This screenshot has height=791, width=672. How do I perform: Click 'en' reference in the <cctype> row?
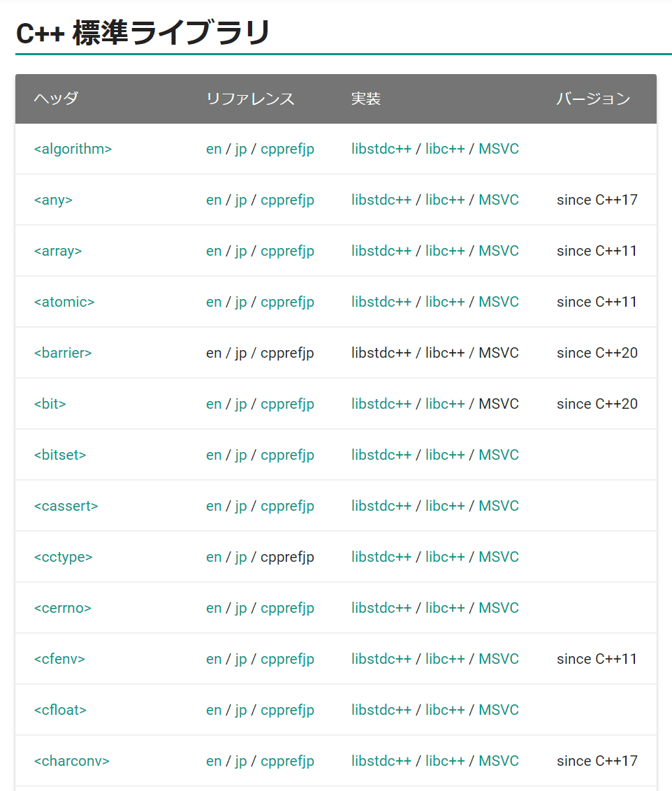tap(214, 556)
